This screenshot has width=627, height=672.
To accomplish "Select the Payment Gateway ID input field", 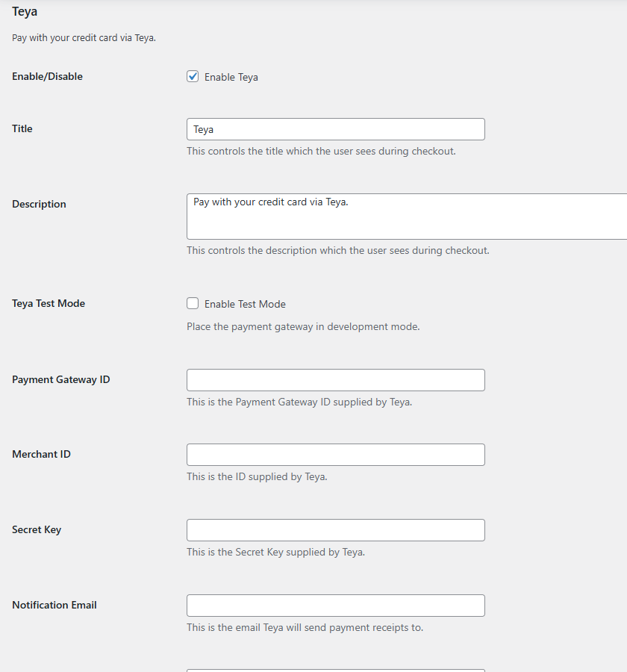I will (x=336, y=380).
